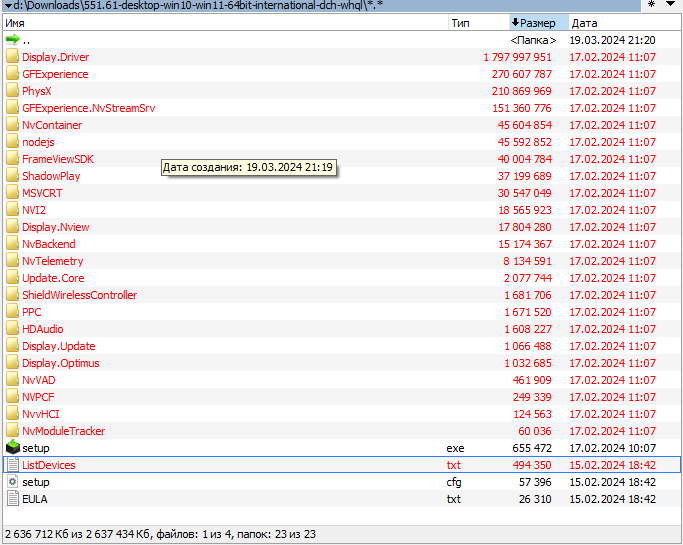Image resolution: width=683 pixels, height=545 pixels.
Task: Click the setup.cfg gear file icon
Action: click(13, 481)
